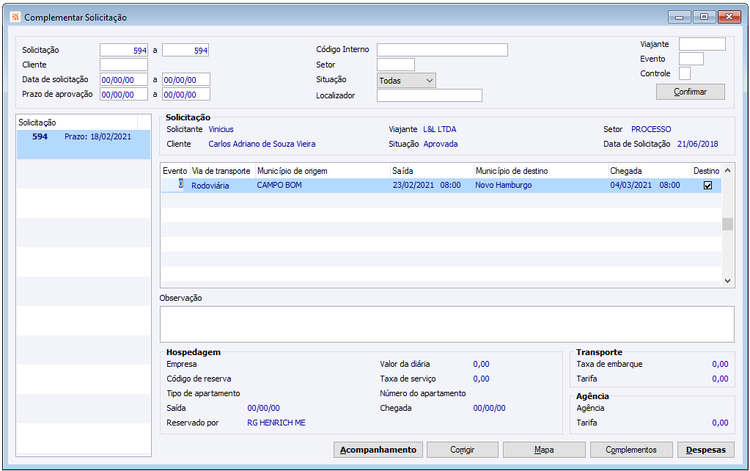The height and width of the screenshot is (471, 750).
Task: Open the Despesas button
Action: point(706,449)
